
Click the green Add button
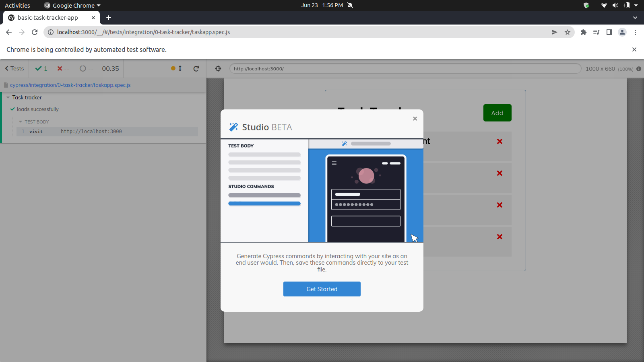click(497, 113)
